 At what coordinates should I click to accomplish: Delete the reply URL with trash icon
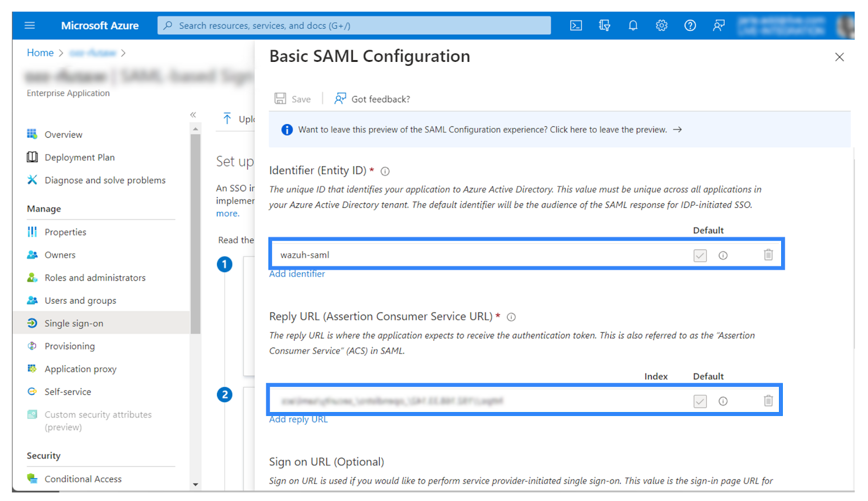click(x=768, y=401)
